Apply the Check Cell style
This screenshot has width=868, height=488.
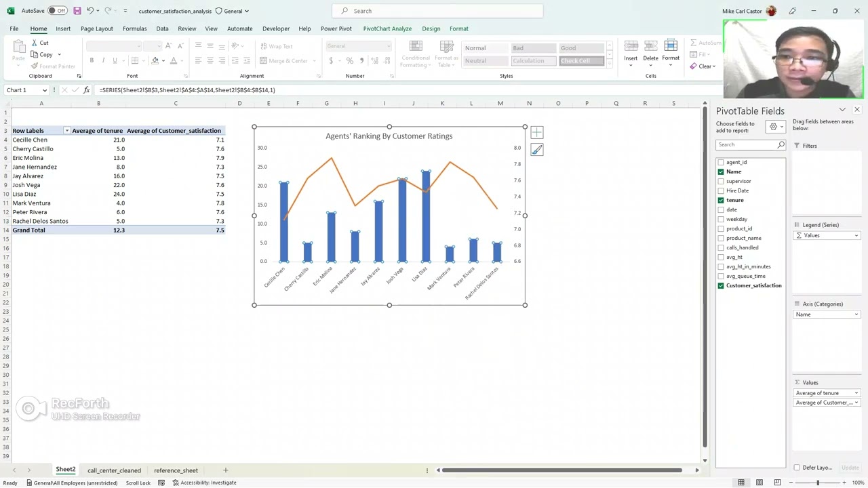point(582,61)
